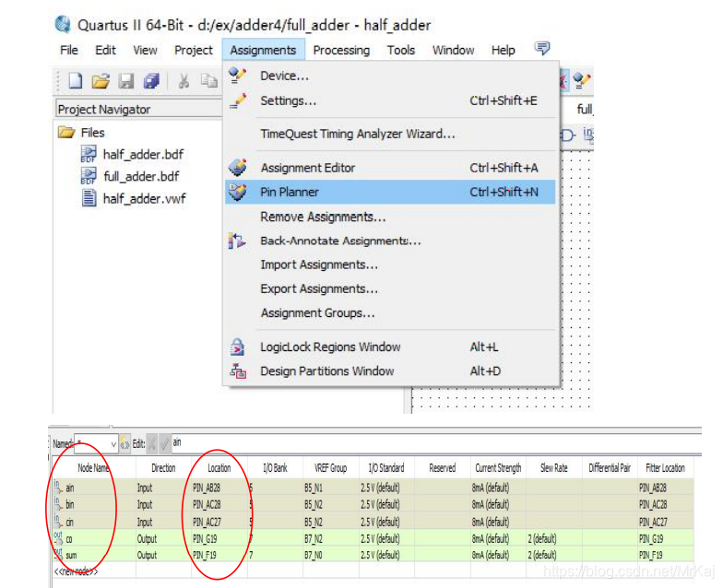Choose Device... from Assignments menu
Screen dimensions: 723x588
point(390,76)
